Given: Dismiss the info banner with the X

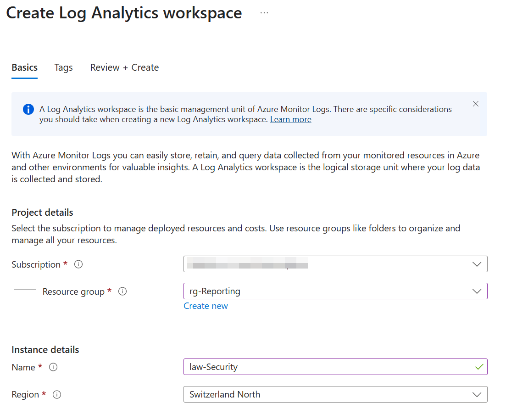Looking at the screenshot, I should pyautogui.click(x=475, y=104).
